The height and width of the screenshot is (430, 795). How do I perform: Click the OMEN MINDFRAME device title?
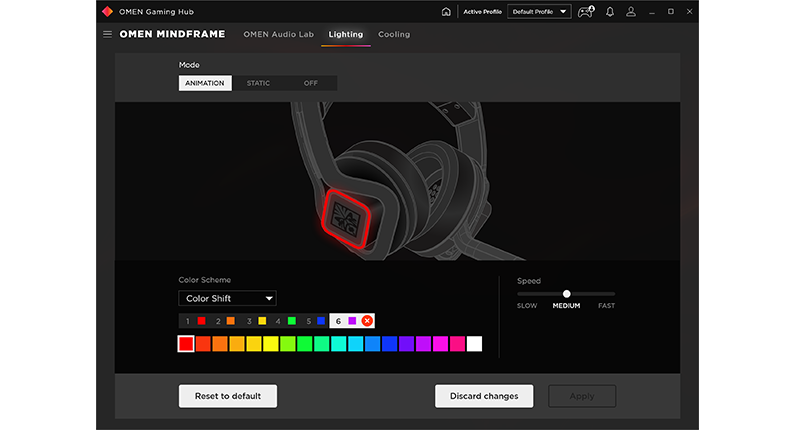tap(172, 34)
